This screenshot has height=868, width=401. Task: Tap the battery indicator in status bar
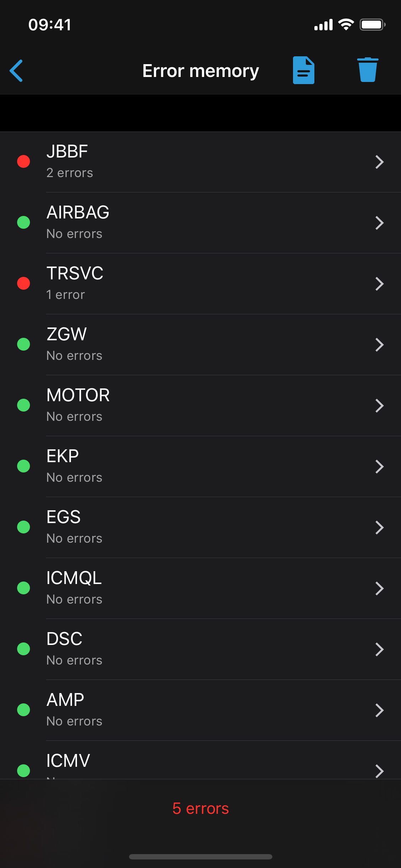(x=372, y=25)
